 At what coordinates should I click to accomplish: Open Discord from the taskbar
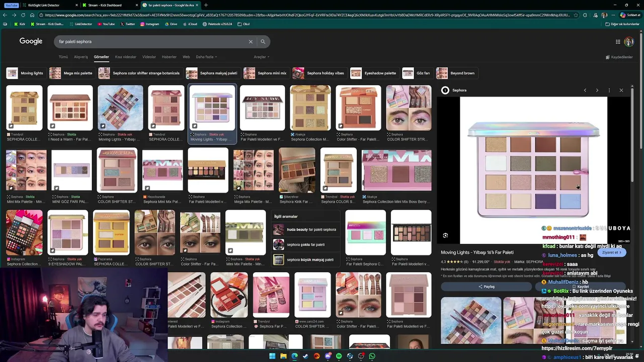click(328, 356)
